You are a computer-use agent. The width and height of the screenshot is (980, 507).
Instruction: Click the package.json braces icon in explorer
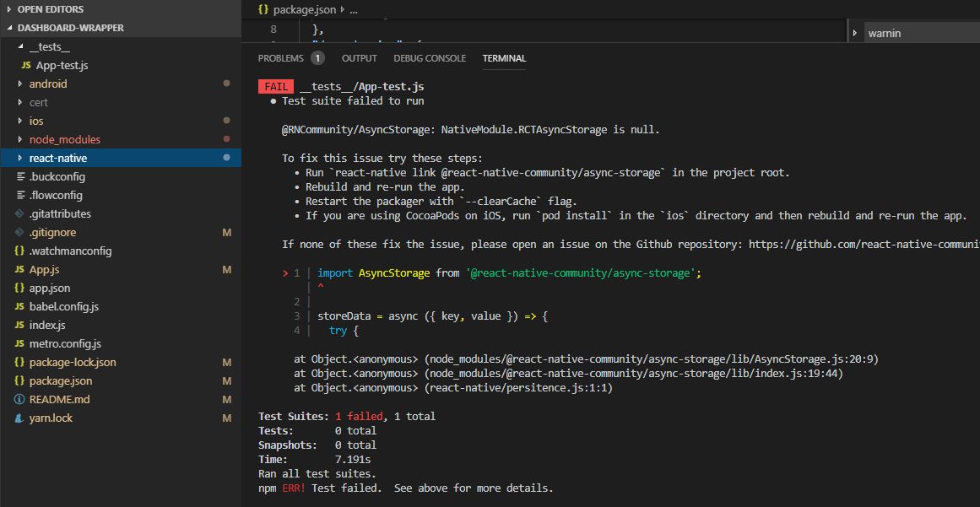point(19,380)
